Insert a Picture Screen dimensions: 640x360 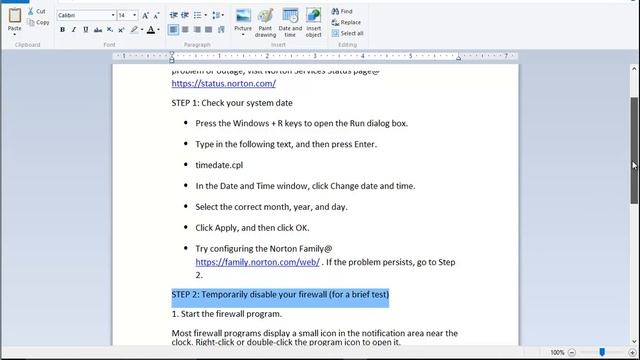243,20
